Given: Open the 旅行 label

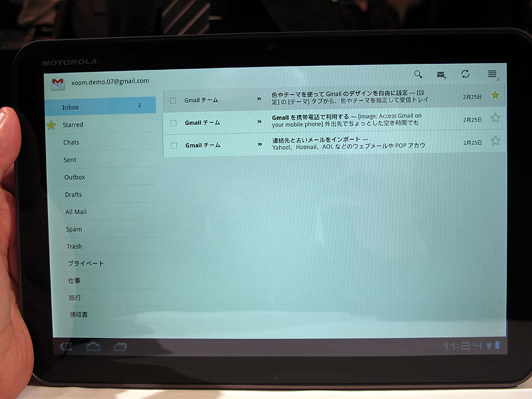Looking at the screenshot, I should (106, 297).
